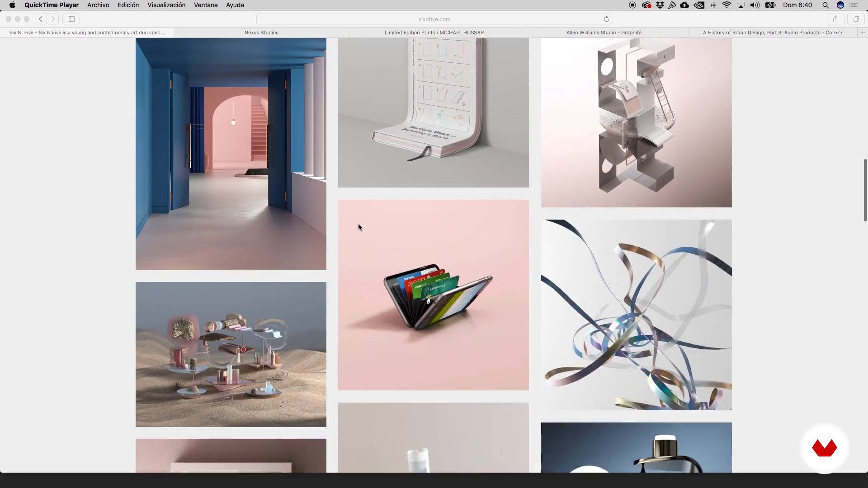Open the blue and pink hallway artwork
Screen dimensions: 868x488
click(231, 154)
